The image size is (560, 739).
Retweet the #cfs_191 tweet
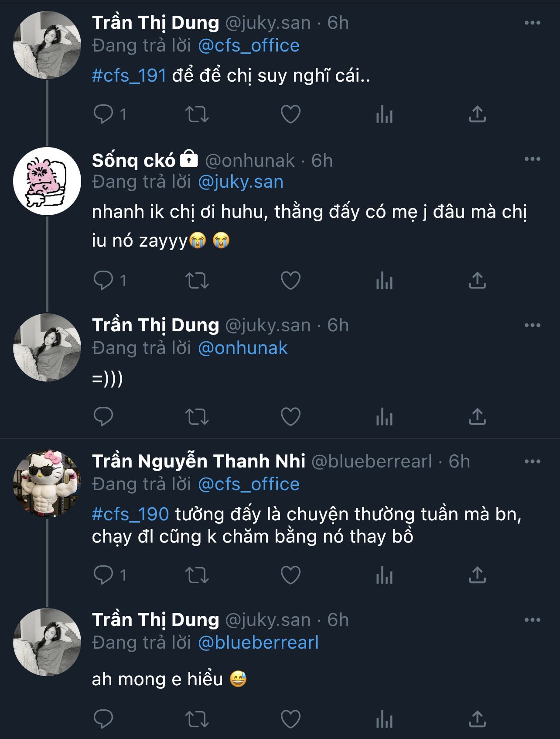click(197, 114)
